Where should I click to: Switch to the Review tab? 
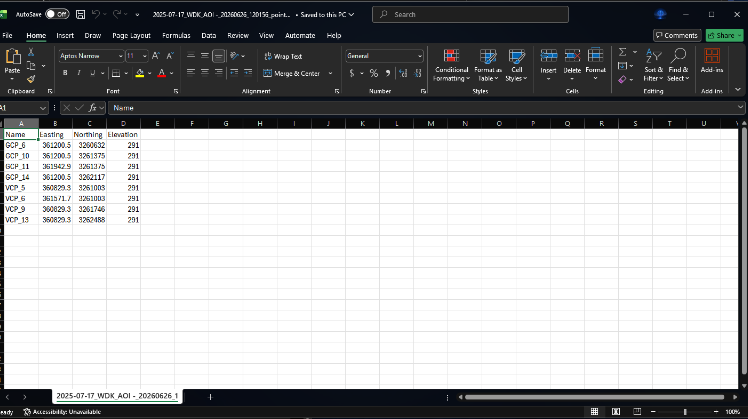(x=238, y=35)
